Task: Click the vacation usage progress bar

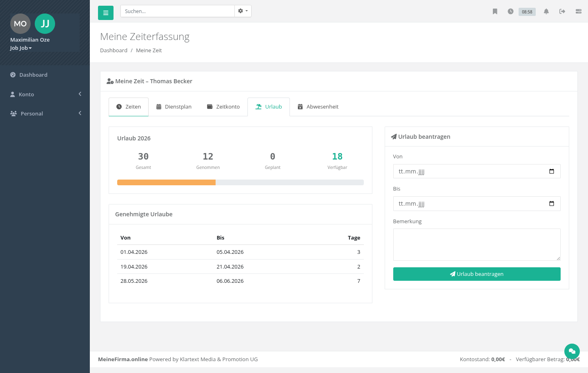Action: tap(241, 182)
